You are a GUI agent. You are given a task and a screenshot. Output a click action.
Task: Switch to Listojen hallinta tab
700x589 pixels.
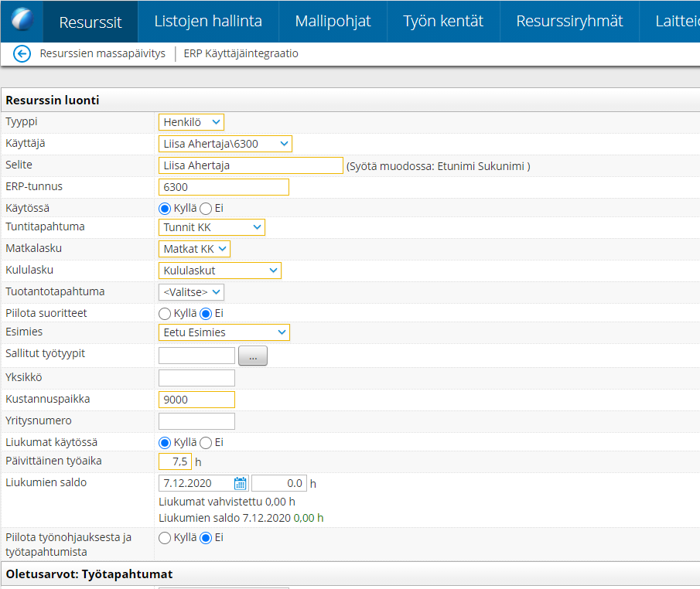coord(208,21)
